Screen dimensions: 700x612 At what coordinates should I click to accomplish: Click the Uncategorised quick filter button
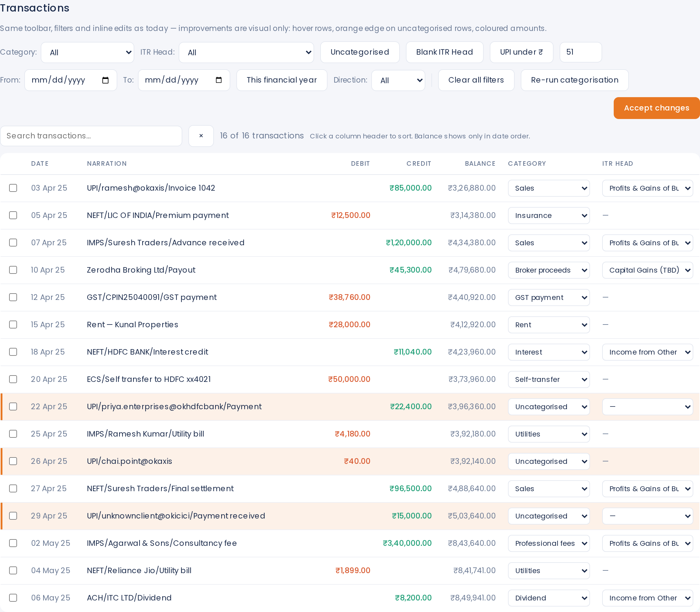360,52
